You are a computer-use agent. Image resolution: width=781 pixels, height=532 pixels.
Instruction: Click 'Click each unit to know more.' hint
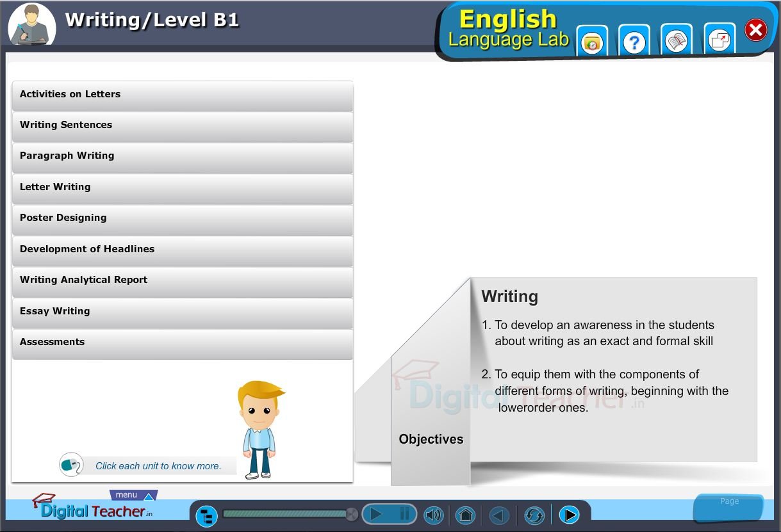coord(158,466)
